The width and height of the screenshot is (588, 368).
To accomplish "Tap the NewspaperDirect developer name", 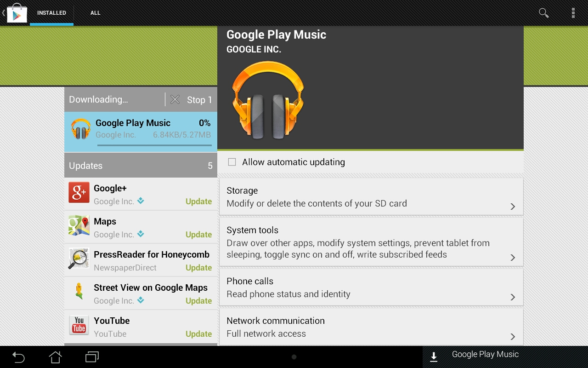I will pos(125,268).
